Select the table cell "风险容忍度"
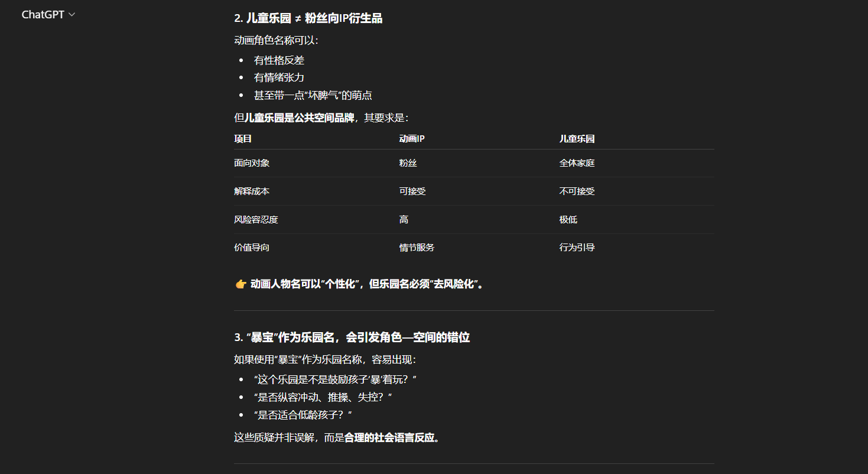The image size is (868, 474). 256,220
